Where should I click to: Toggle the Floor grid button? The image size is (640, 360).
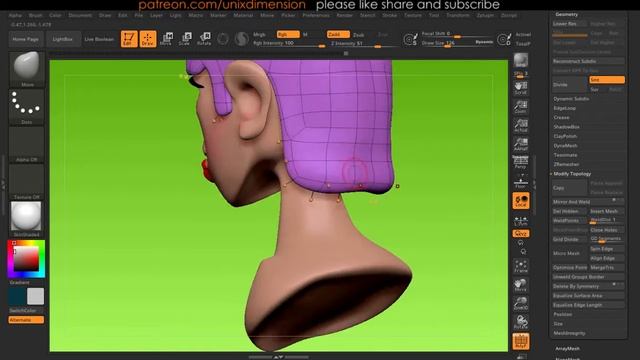tap(520, 181)
